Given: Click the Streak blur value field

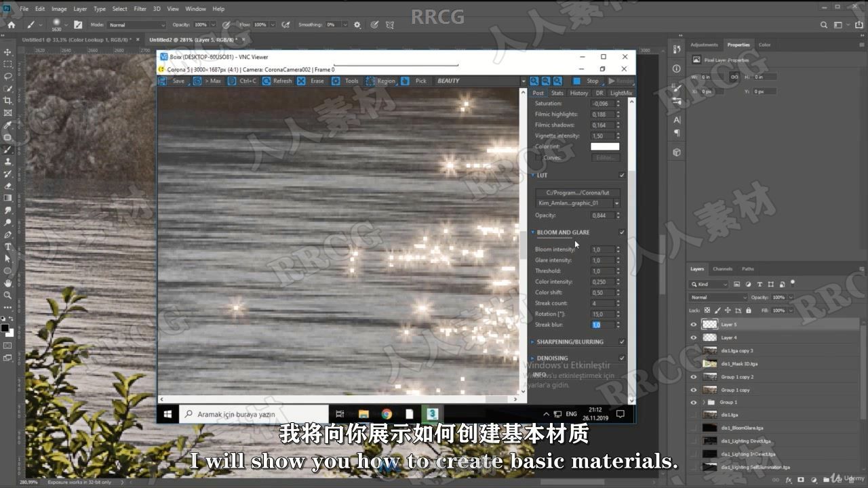Looking at the screenshot, I should pos(603,325).
